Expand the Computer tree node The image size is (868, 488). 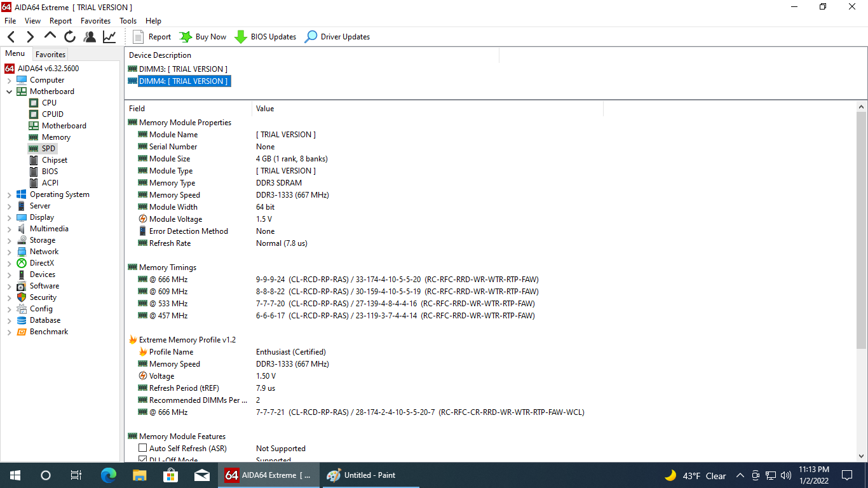(x=9, y=80)
